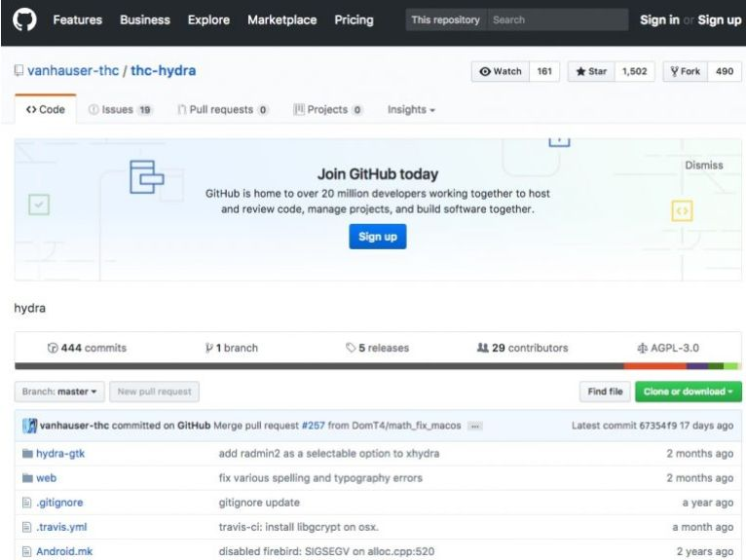This screenshot has width=746, height=560.
Task: Click the blue Sign up button
Action: tap(377, 237)
